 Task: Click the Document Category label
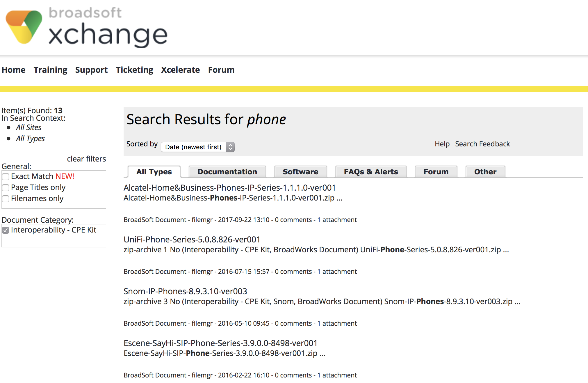pyautogui.click(x=38, y=220)
